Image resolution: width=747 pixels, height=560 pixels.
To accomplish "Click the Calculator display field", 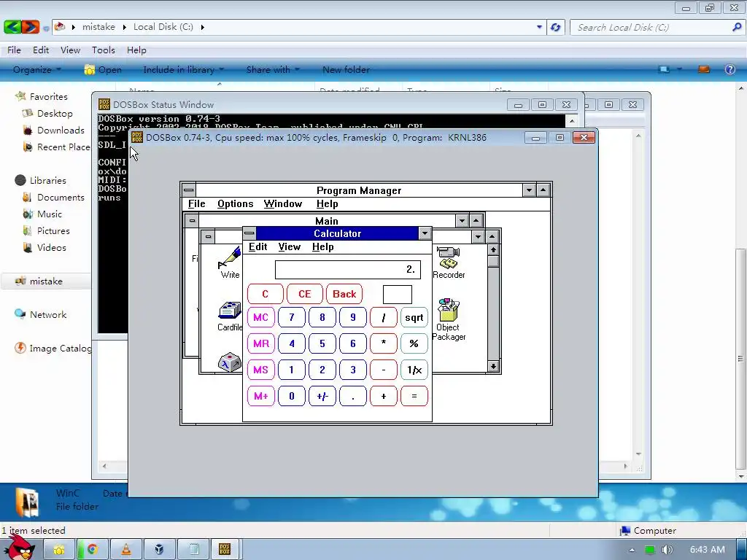I will [x=348, y=270].
